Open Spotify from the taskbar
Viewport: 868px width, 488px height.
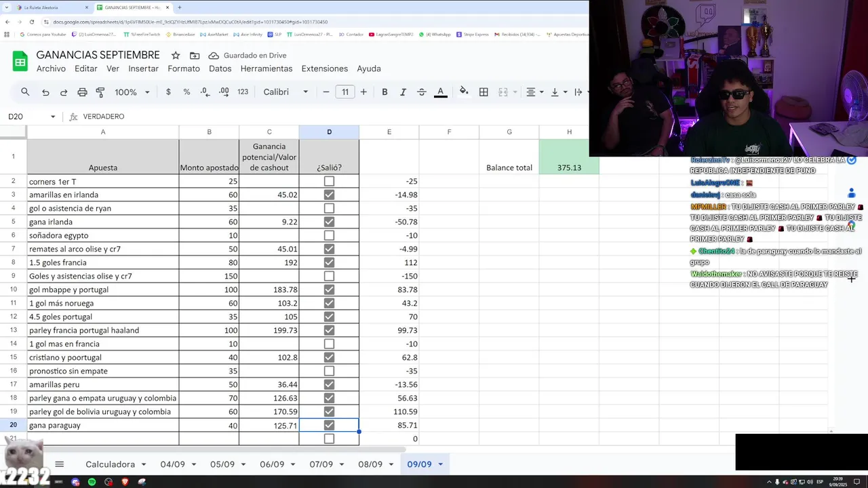tap(92, 482)
